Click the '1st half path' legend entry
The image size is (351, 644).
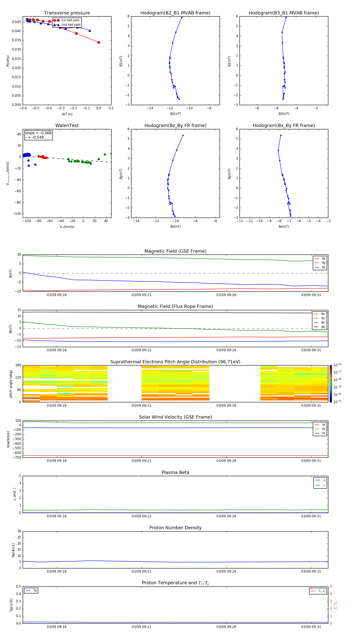click(x=67, y=20)
